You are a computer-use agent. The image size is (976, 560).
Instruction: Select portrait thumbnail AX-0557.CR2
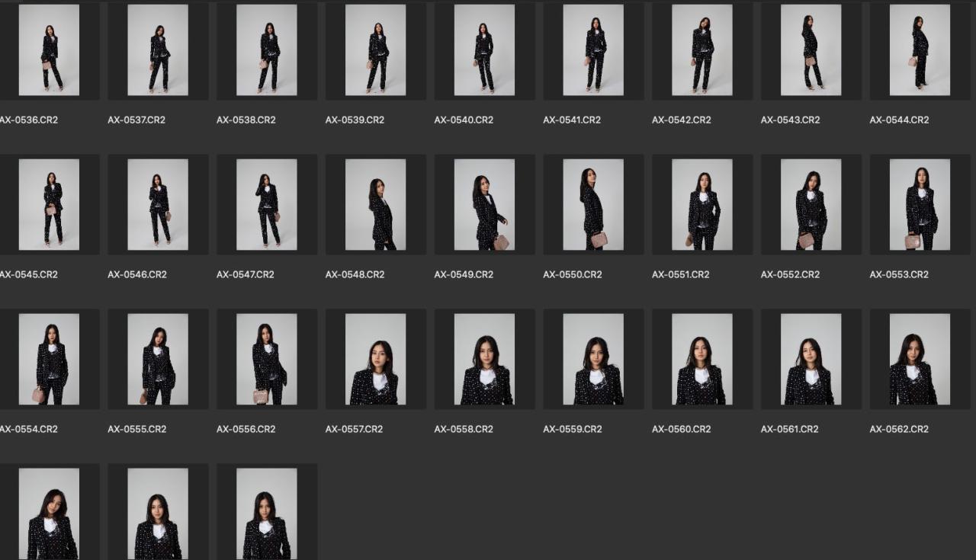click(x=375, y=359)
